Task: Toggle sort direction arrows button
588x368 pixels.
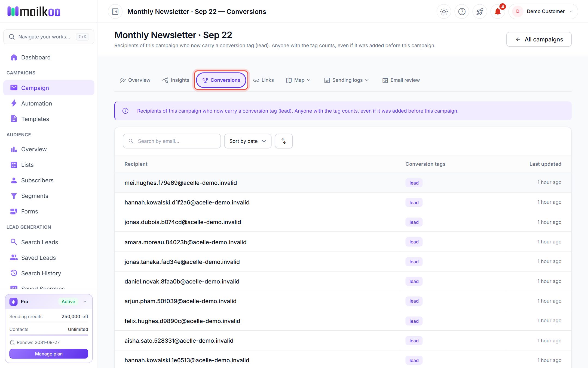Action: (x=284, y=141)
